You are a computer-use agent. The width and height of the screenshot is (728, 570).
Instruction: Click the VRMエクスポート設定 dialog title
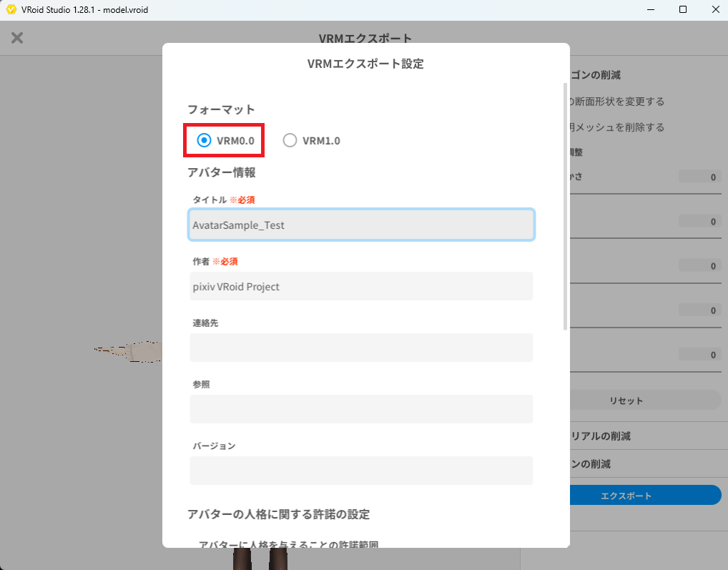366,64
